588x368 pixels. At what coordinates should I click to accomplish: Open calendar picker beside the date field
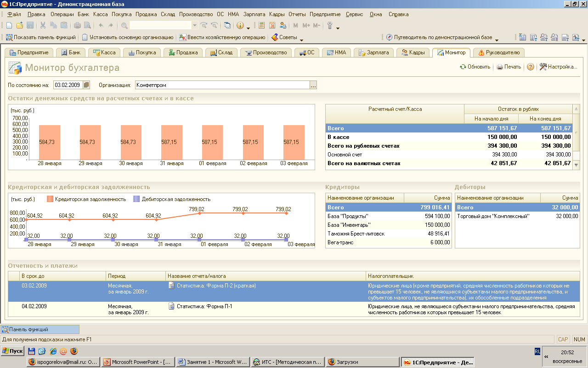tap(86, 85)
